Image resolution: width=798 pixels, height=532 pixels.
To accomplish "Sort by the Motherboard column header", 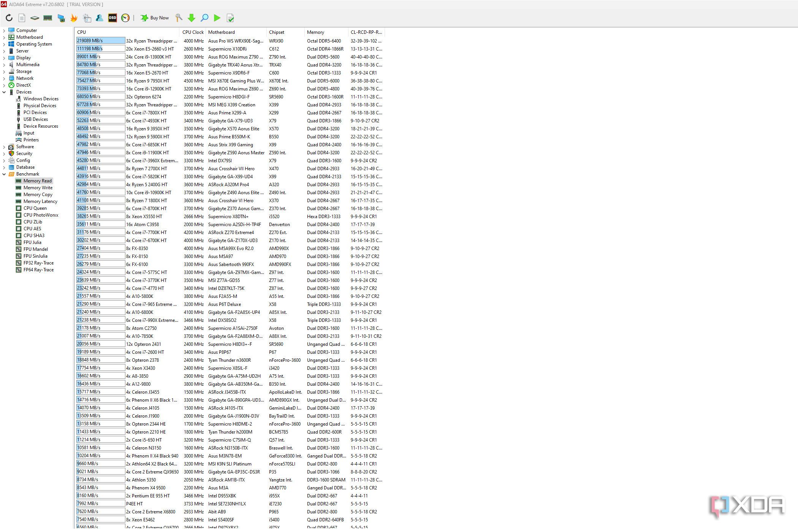I will point(236,32).
